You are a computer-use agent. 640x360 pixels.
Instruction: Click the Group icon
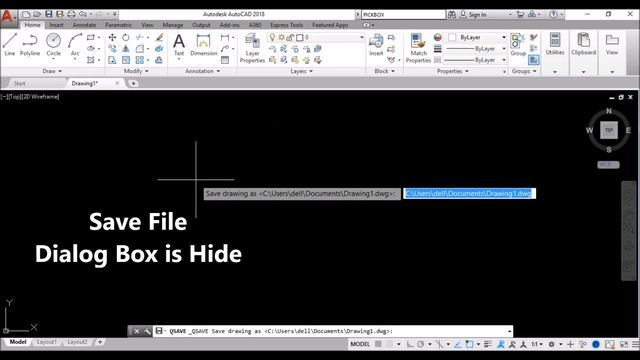(x=518, y=45)
